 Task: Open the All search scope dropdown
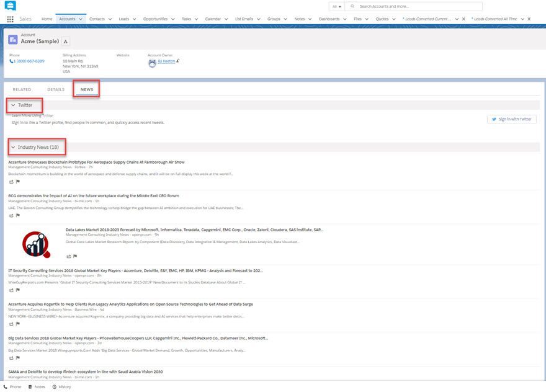[x=337, y=6]
